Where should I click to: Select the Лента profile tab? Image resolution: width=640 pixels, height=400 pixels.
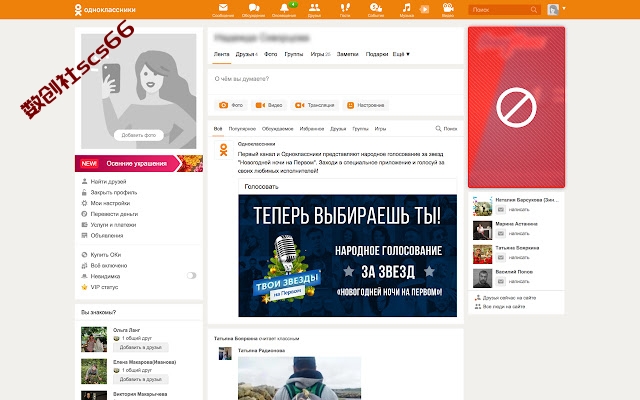222,54
